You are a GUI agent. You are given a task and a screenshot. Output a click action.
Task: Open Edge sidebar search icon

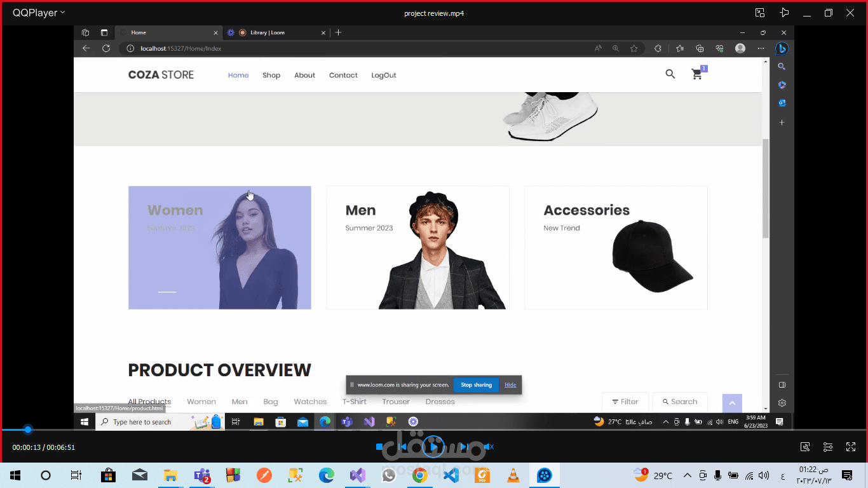point(782,67)
